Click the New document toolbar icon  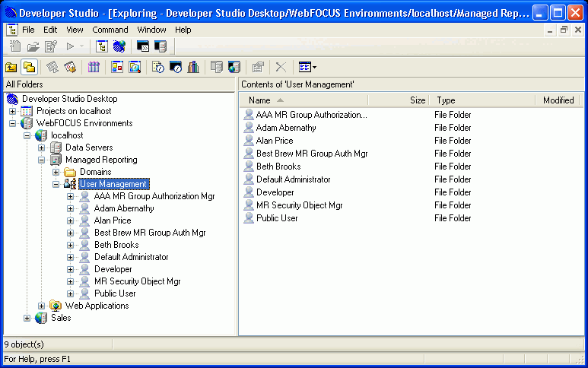pos(15,46)
